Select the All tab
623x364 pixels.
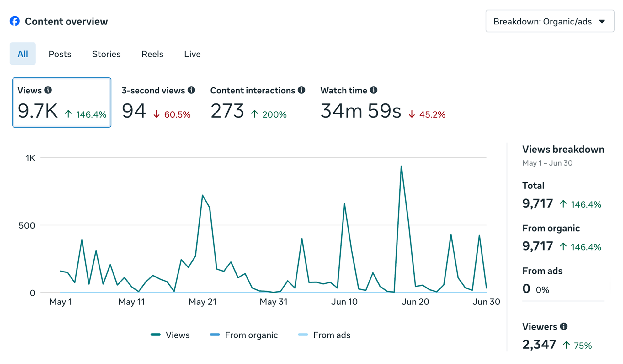point(23,54)
